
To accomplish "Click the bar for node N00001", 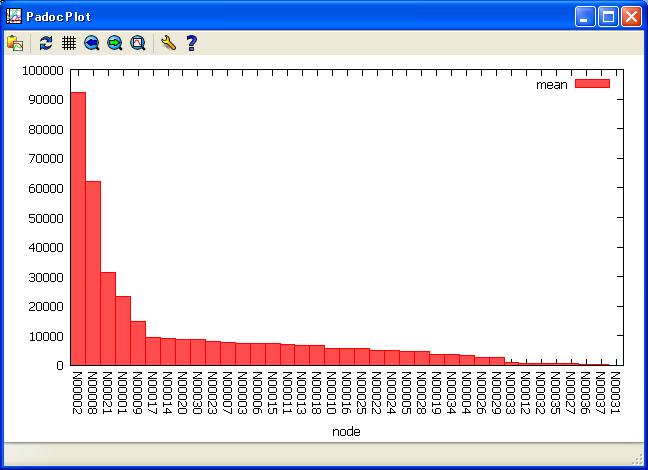I will pyautogui.click(x=122, y=330).
